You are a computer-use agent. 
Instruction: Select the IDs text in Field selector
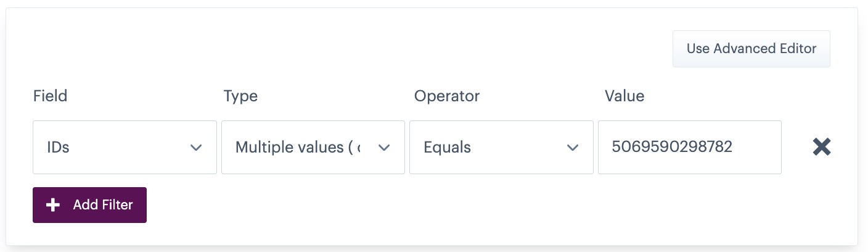(58, 148)
